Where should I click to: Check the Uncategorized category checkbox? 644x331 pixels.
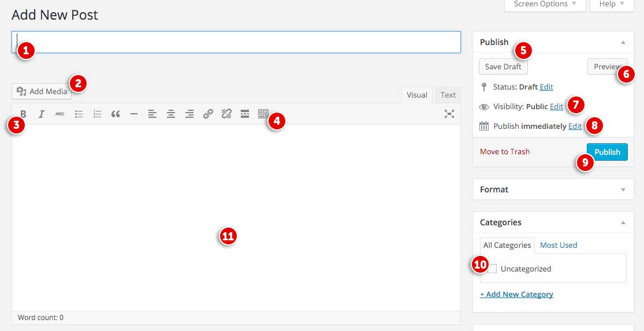(x=492, y=269)
